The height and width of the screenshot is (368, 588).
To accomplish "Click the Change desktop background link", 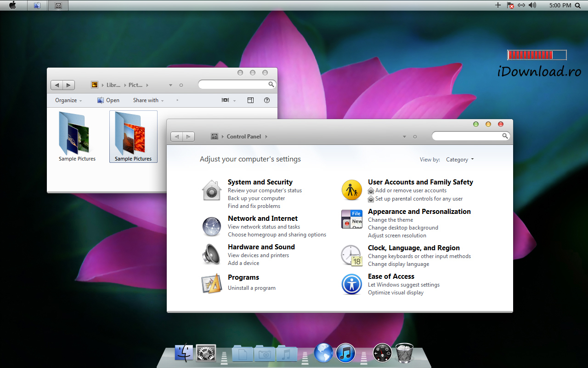I will (403, 228).
